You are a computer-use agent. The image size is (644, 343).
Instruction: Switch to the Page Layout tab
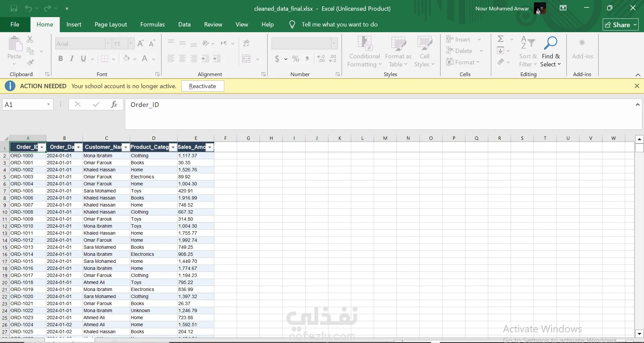pos(111,24)
